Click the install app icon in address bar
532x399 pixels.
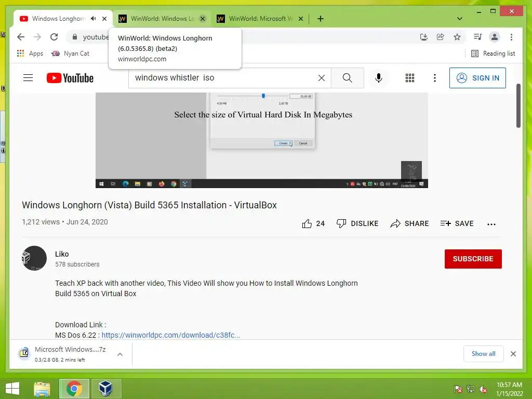click(x=423, y=37)
